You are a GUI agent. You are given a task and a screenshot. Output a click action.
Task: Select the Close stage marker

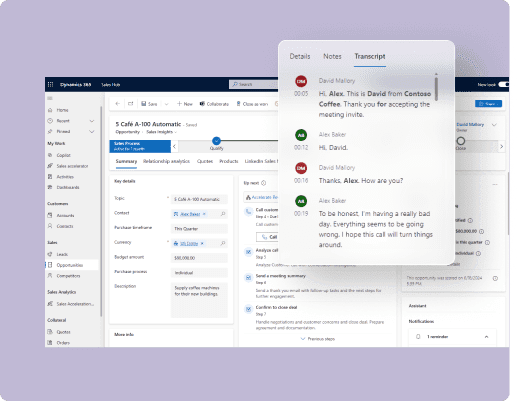pyautogui.click(x=461, y=141)
